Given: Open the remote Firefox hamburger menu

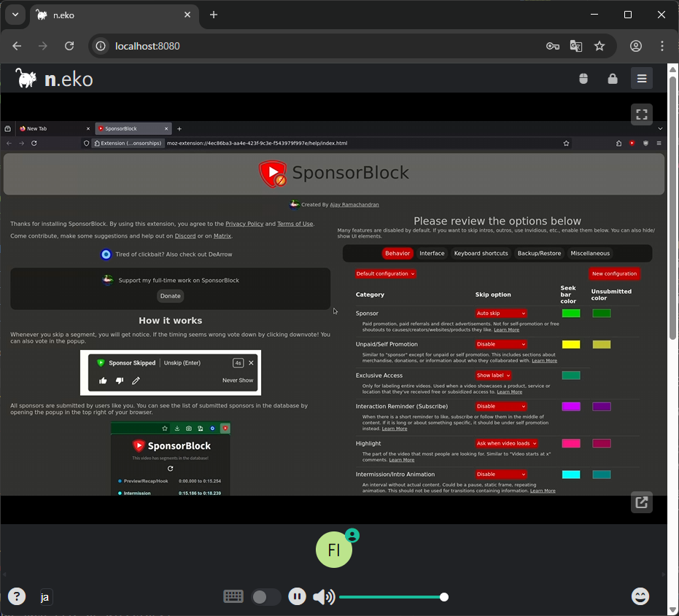Looking at the screenshot, I should [659, 143].
